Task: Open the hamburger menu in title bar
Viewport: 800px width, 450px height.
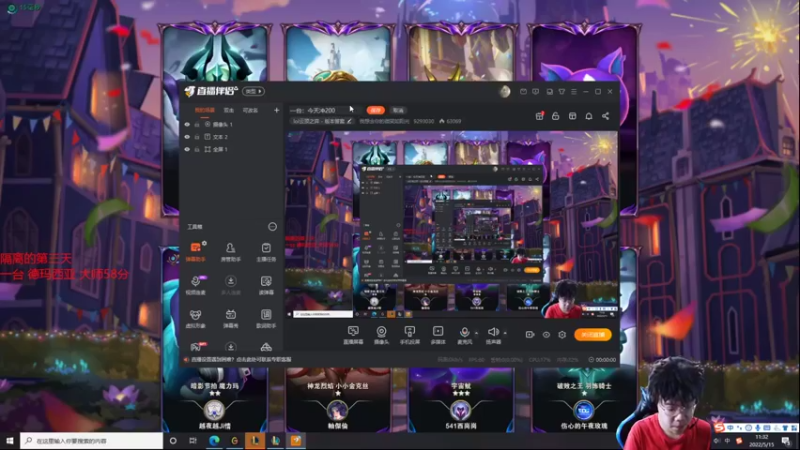Action: (574, 92)
